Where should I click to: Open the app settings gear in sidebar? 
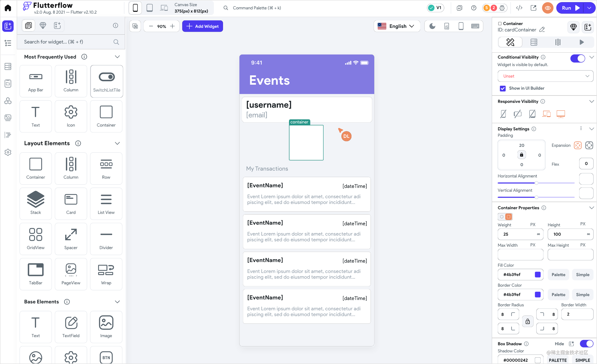pos(8,152)
